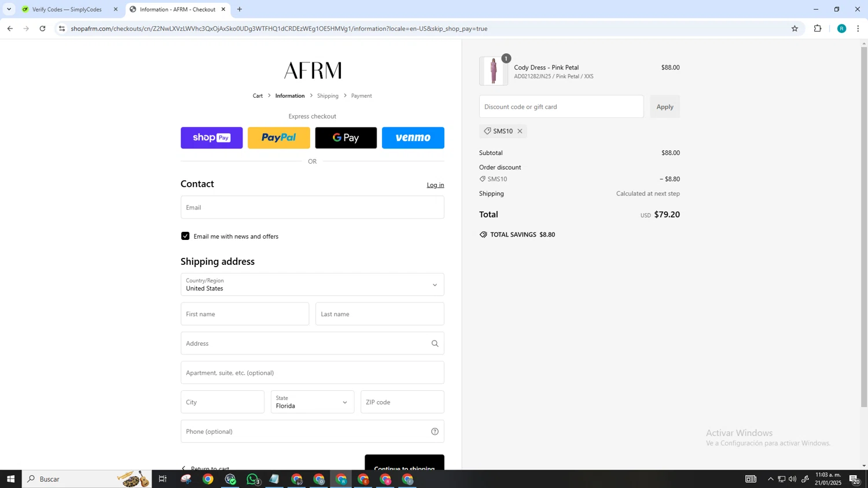Click the Discount code or gift card field
868x488 pixels.
(x=561, y=106)
